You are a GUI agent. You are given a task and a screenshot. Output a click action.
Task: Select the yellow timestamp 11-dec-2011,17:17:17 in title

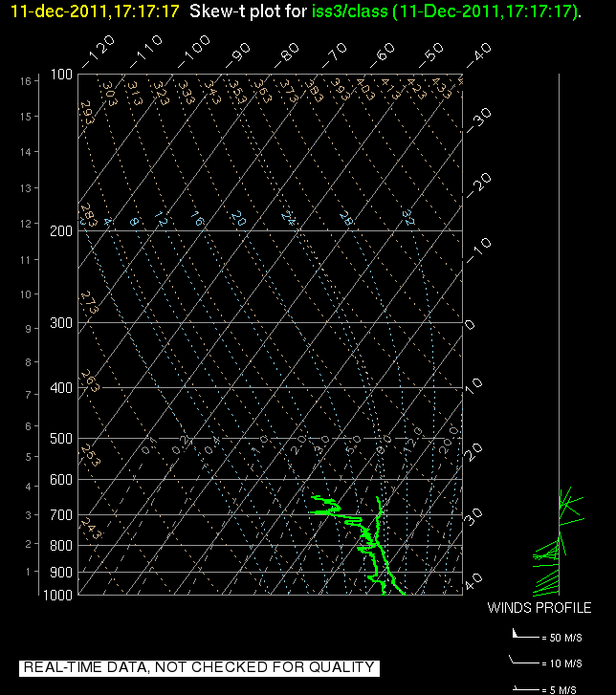point(95,11)
